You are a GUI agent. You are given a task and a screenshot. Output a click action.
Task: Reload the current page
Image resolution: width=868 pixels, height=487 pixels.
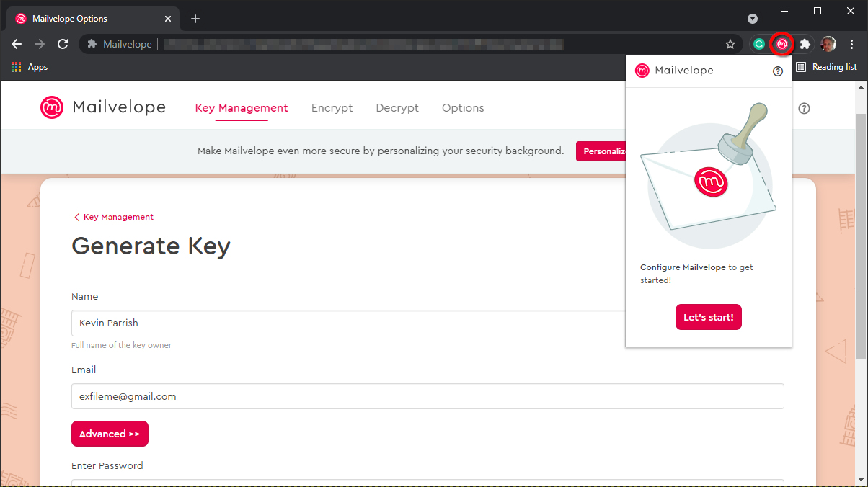point(63,44)
